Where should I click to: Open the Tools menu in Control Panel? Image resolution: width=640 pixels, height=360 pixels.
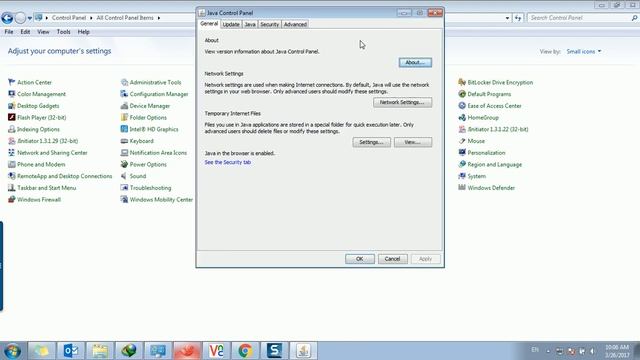point(63,32)
